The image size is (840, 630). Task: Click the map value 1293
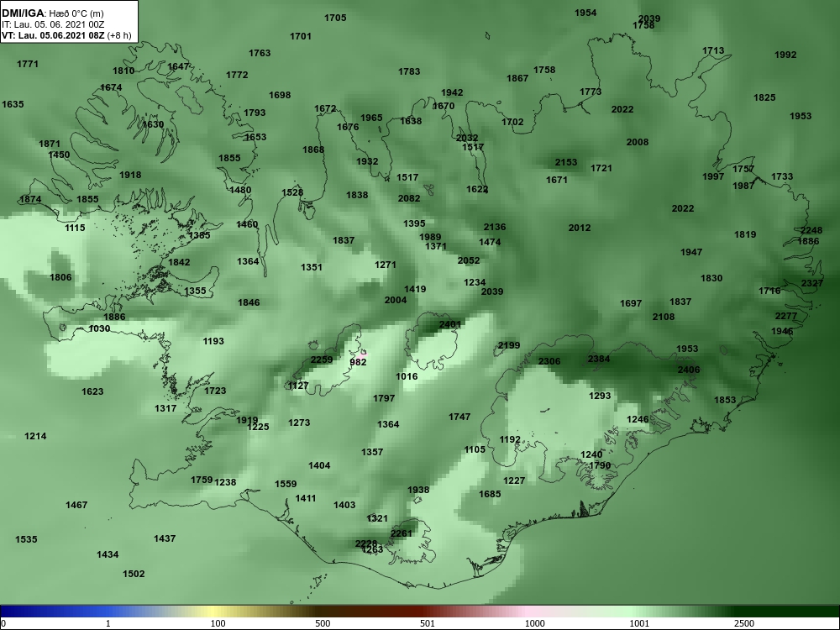600,396
